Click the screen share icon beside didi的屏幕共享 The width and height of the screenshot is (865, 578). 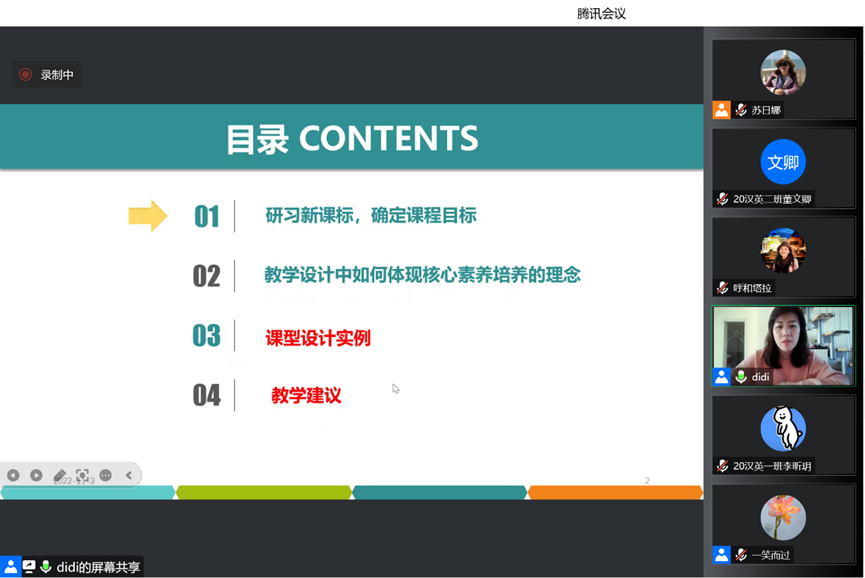pyautogui.click(x=29, y=567)
